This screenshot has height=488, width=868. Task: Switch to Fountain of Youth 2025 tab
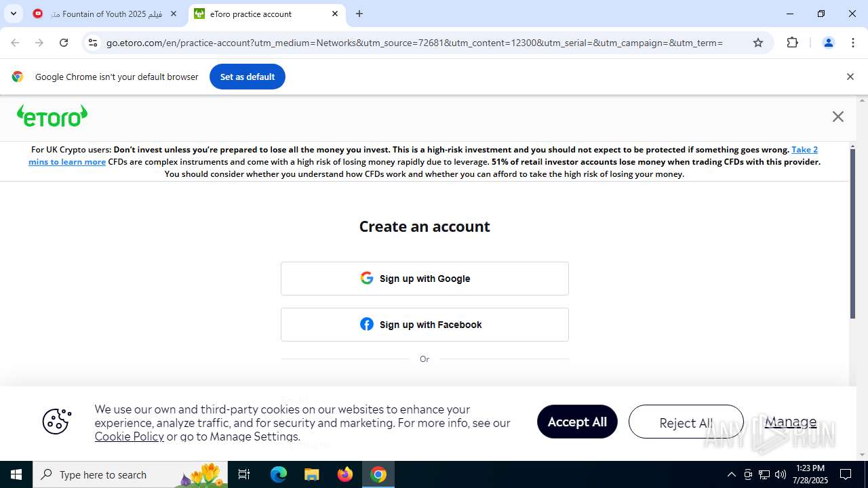[106, 14]
